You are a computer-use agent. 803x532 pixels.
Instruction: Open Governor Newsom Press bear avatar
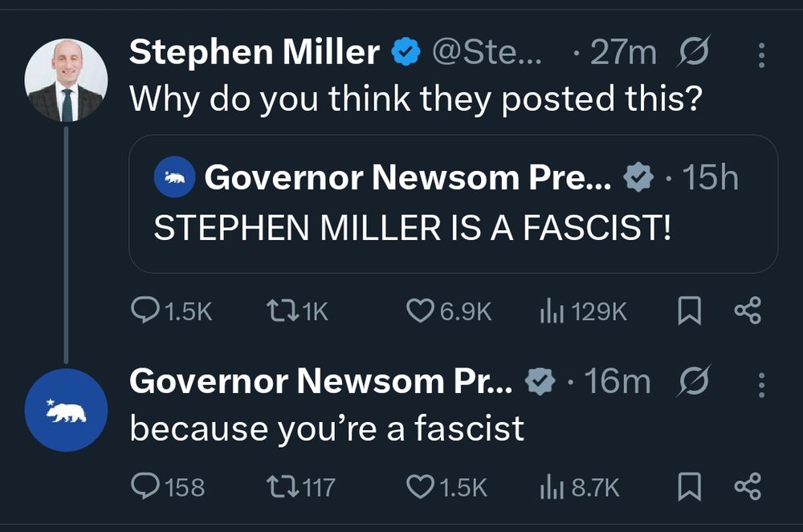[x=66, y=410]
